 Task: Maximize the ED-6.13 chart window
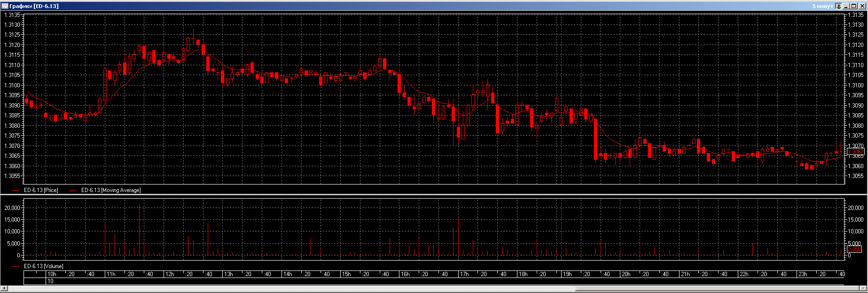(853, 6)
